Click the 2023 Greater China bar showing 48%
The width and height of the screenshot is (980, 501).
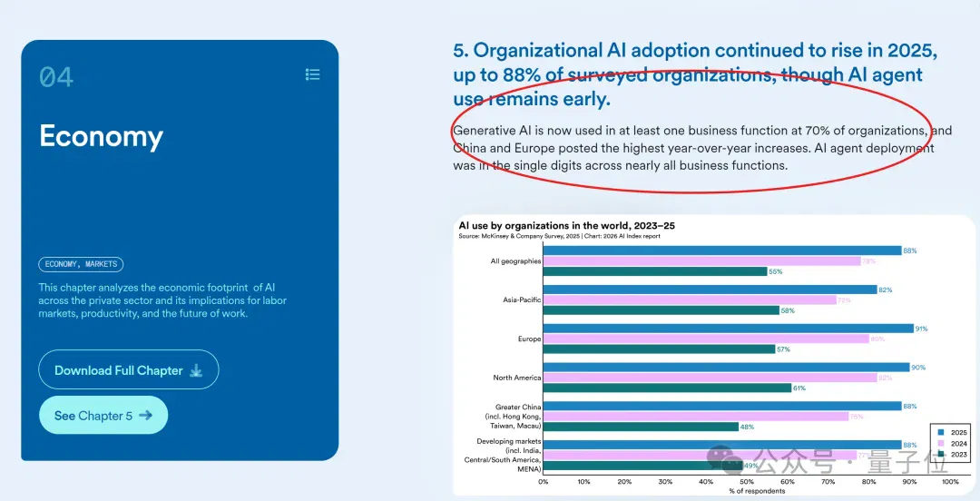(641, 427)
